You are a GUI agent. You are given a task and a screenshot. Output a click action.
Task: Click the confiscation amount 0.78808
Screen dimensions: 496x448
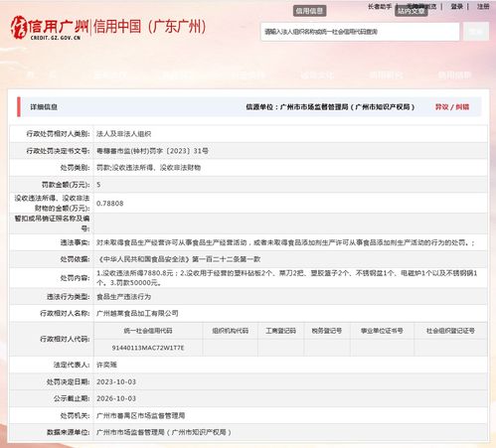110,204
